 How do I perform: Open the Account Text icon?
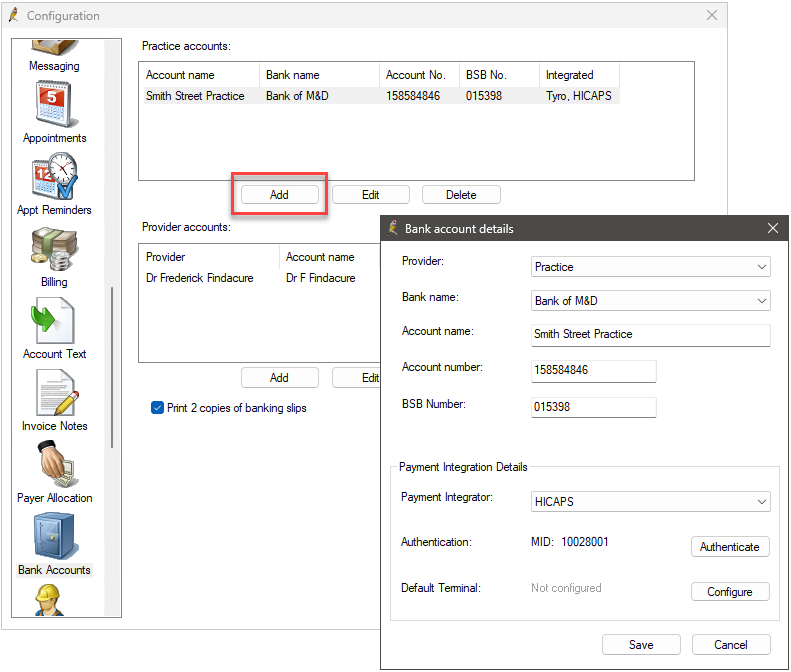pyautogui.click(x=54, y=322)
